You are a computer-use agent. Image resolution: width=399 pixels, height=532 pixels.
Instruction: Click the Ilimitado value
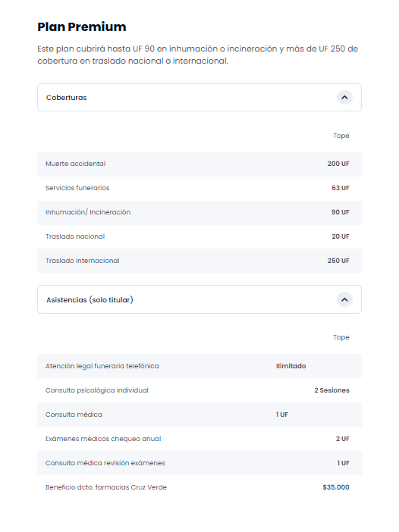(291, 366)
